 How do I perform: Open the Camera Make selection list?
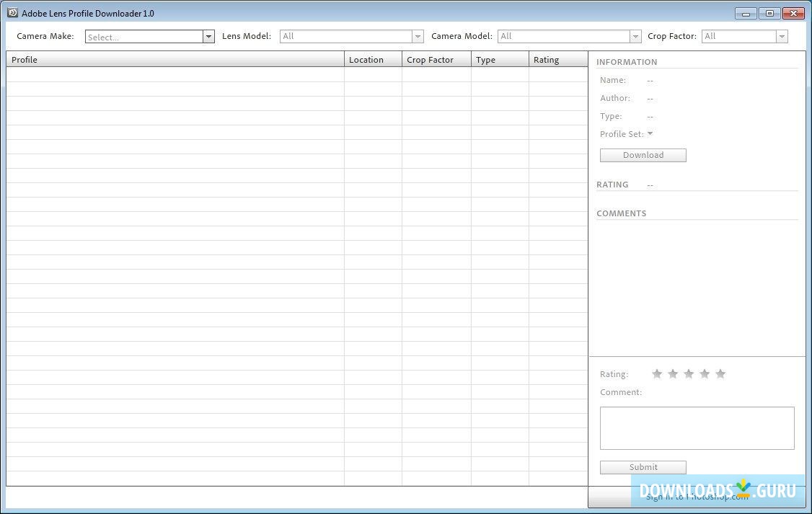click(x=208, y=36)
